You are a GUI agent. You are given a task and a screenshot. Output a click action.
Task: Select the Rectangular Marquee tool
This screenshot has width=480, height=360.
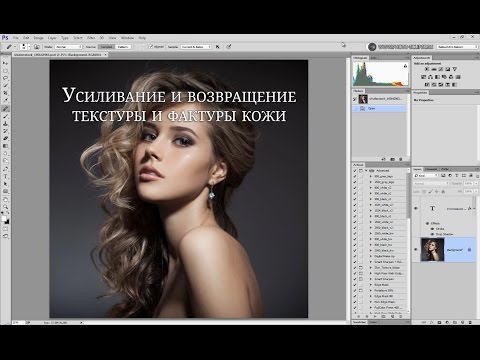[x=6, y=71]
